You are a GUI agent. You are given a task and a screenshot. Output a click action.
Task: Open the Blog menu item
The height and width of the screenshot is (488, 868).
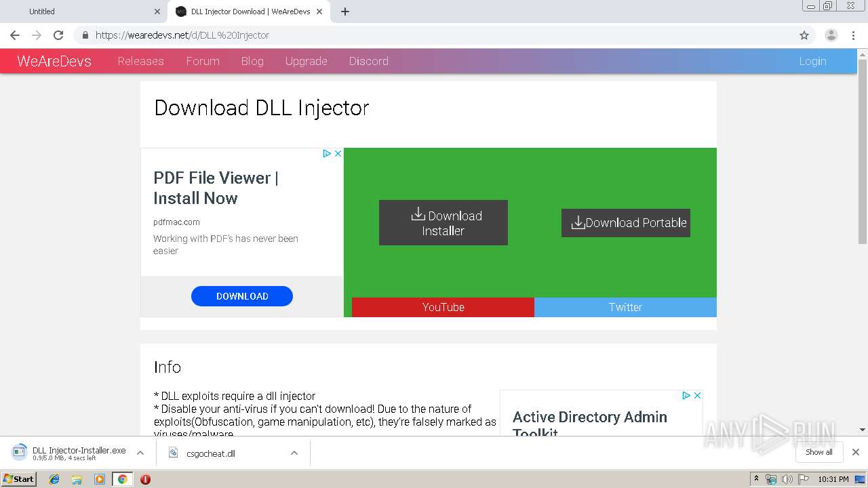point(252,61)
